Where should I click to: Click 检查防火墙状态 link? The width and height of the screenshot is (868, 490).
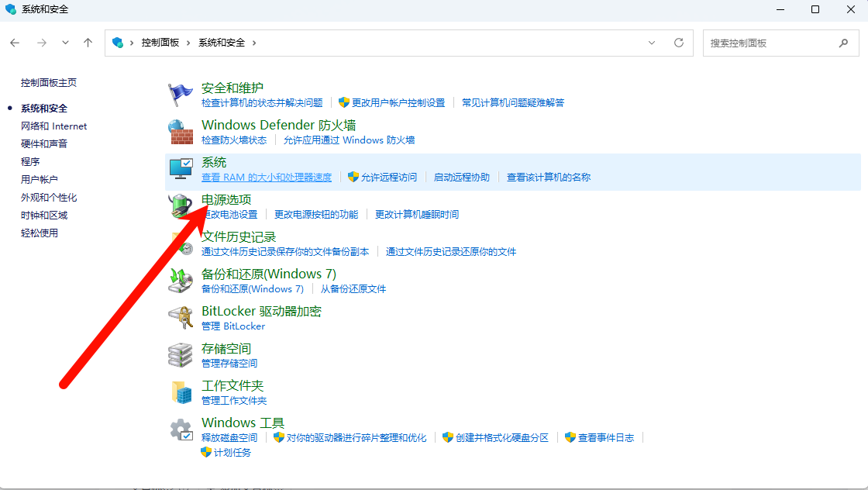click(x=234, y=140)
